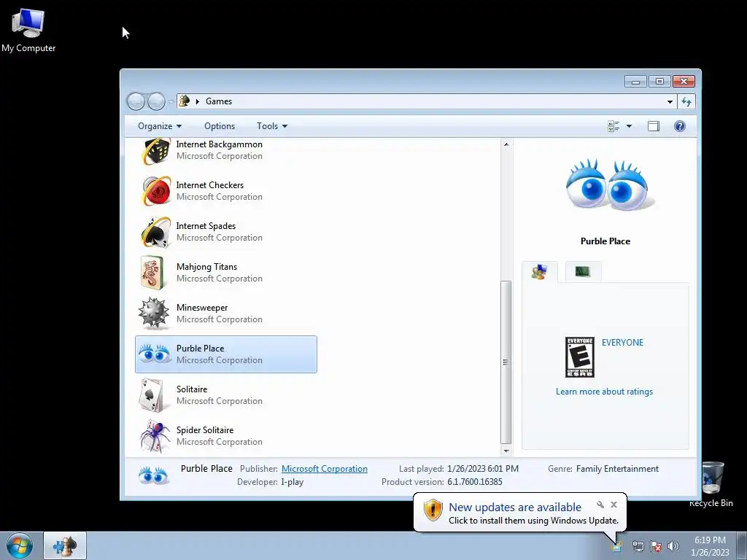Click the change view icon

[614, 125]
